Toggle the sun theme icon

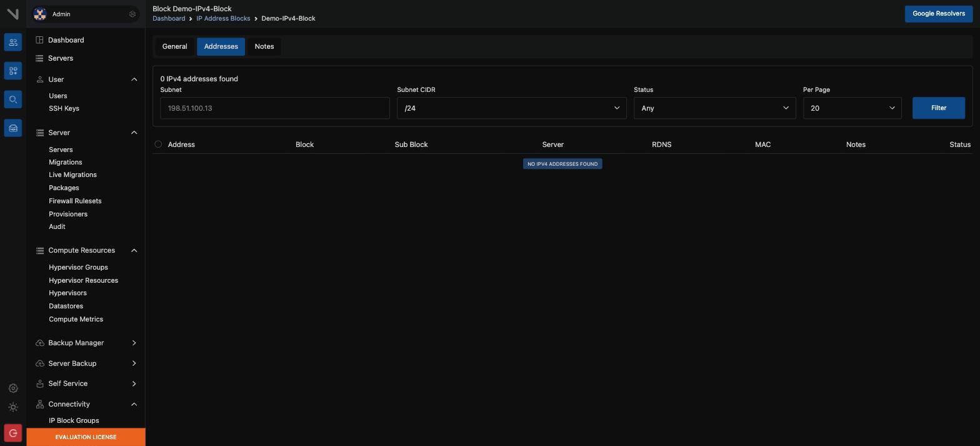click(x=13, y=407)
